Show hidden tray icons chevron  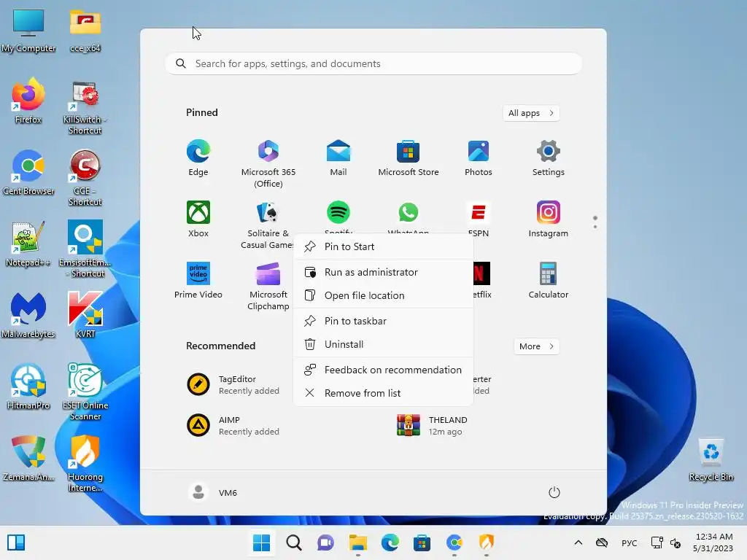pyautogui.click(x=578, y=542)
